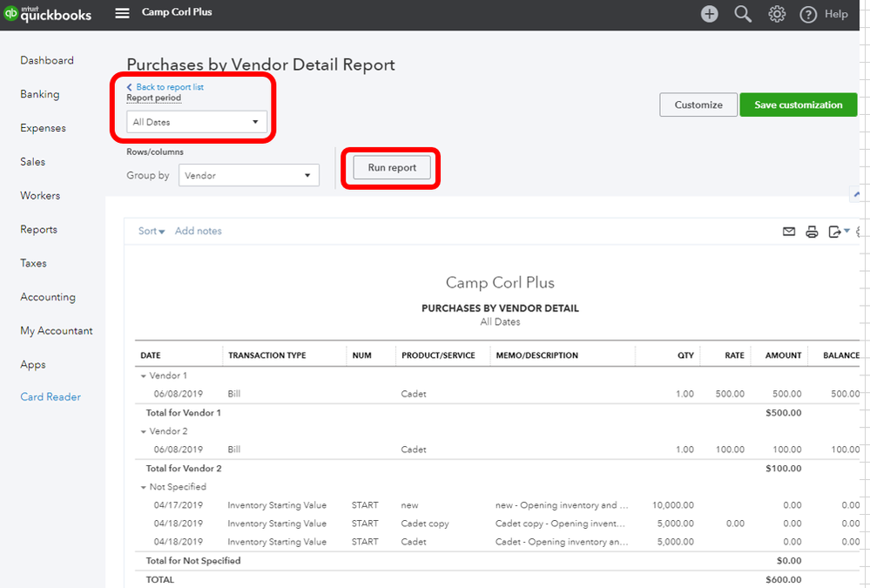This screenshot has width=870, height=588.
Task: Collapse the Vendor 1 group
Action: pos(144,375)
